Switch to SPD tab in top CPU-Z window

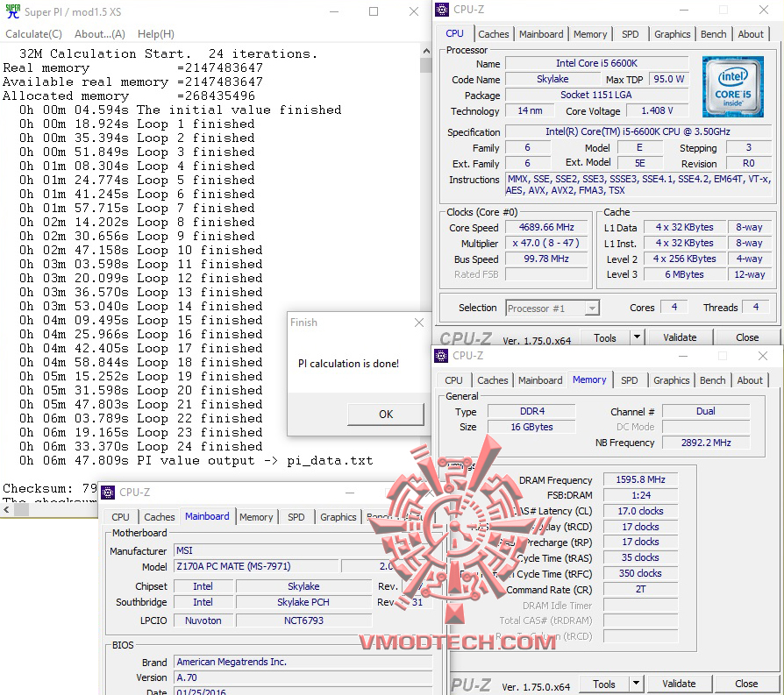(630, 34)
